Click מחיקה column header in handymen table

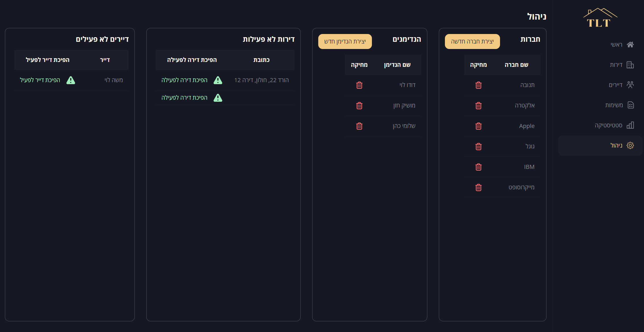point(359,65)
